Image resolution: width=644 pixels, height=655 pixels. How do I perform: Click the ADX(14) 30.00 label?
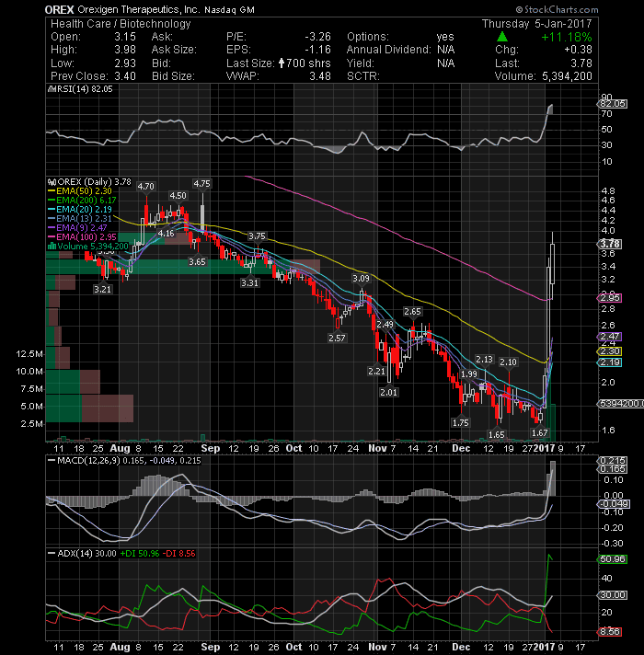83,554
